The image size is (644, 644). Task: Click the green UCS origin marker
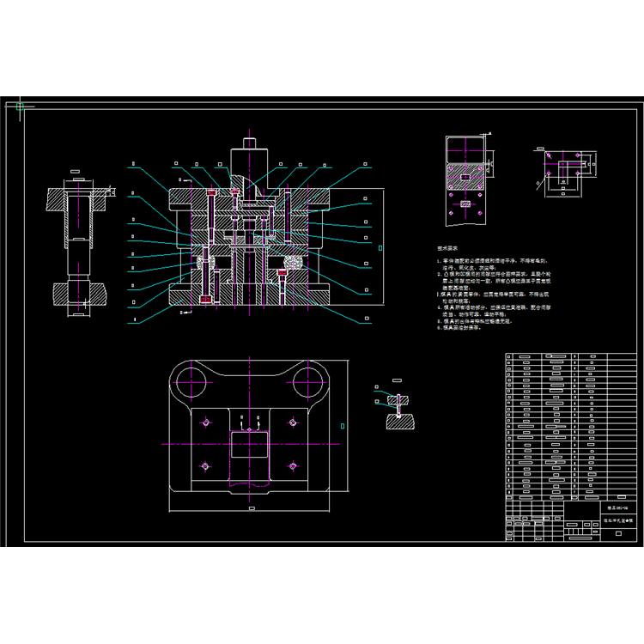tap(20, 106)
